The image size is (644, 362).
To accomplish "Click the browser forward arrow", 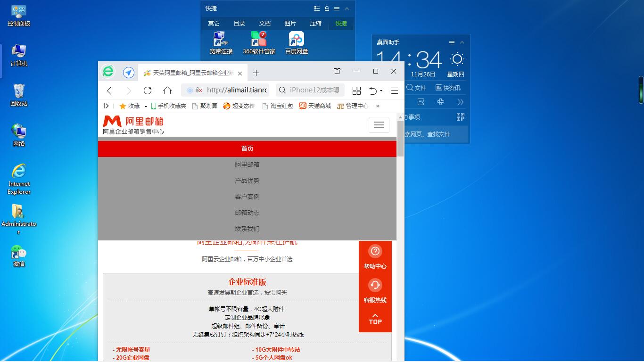I will tap(129, 90).
